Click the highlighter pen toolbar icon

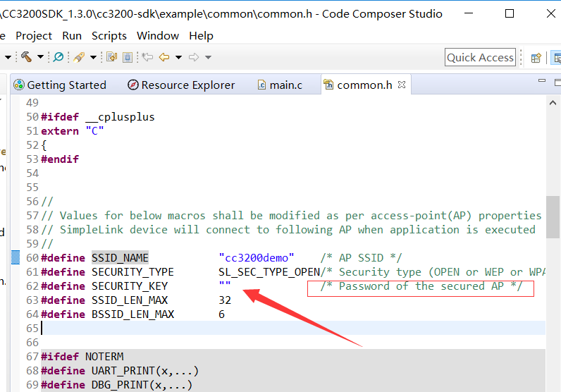click(x=79, y=57)
